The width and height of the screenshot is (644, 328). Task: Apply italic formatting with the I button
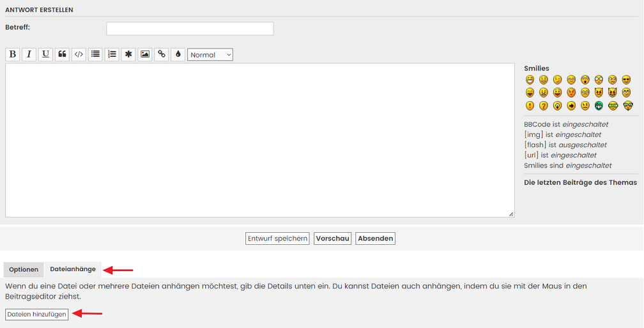click(29, 54)
